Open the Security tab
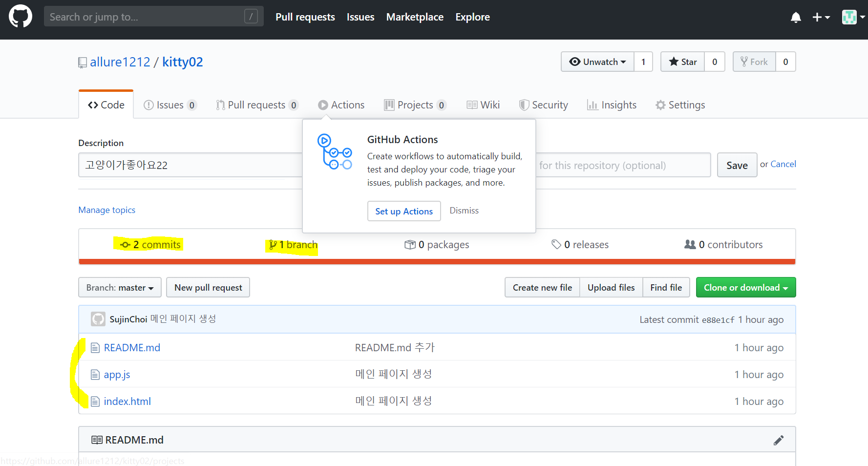 pyautogui.click(x=544, y=105)
